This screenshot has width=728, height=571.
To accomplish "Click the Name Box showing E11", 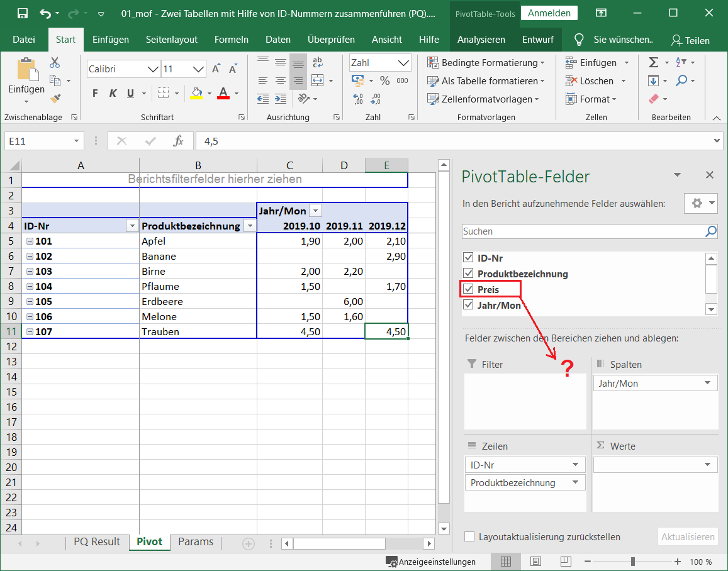I will pos(44,141).
